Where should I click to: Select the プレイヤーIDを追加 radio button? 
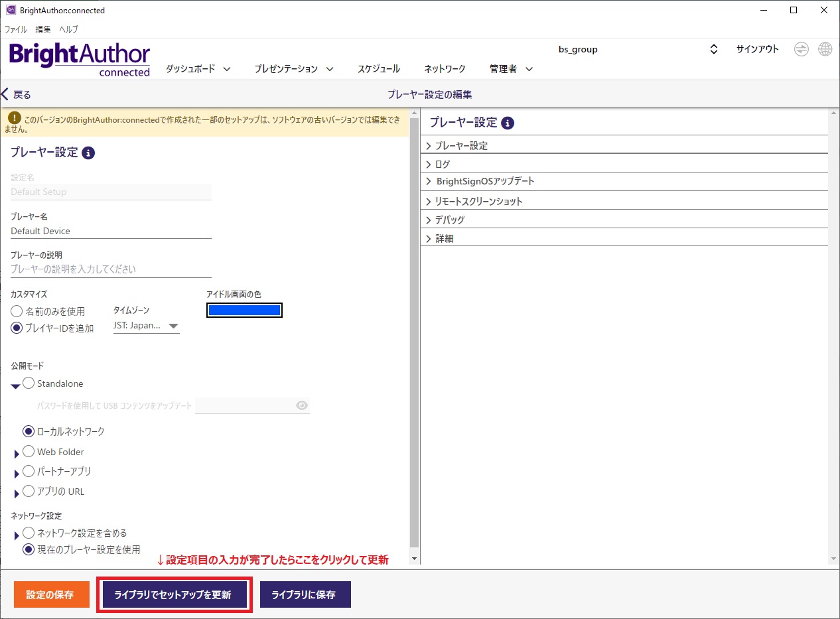click(17, 328)
